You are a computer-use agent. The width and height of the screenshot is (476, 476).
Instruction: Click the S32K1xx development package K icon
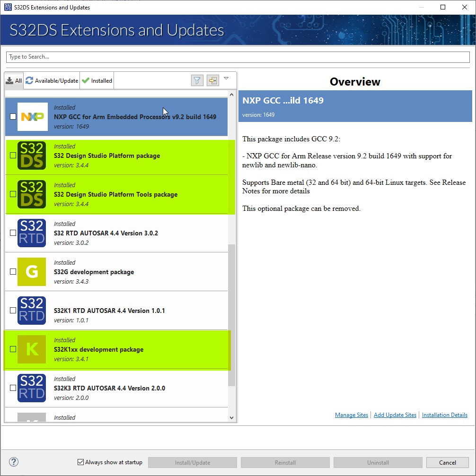pos(32,349)
